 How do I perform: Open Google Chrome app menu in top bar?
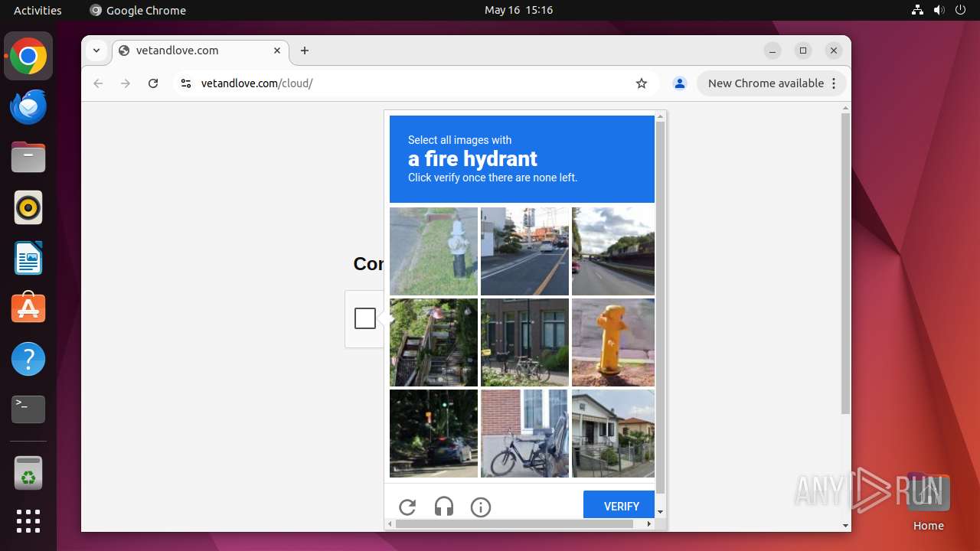tap(138, 10)
